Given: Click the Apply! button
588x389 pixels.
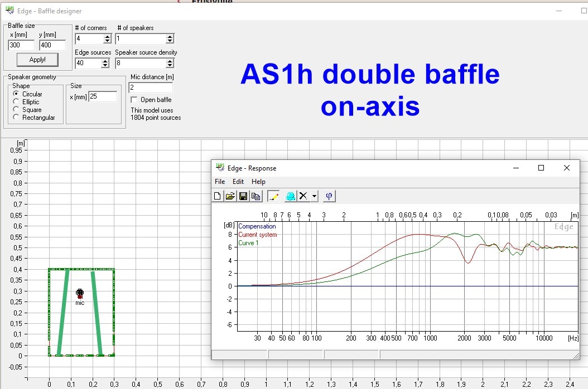Looking at the screenshot, I should click(x=37, y=60).
